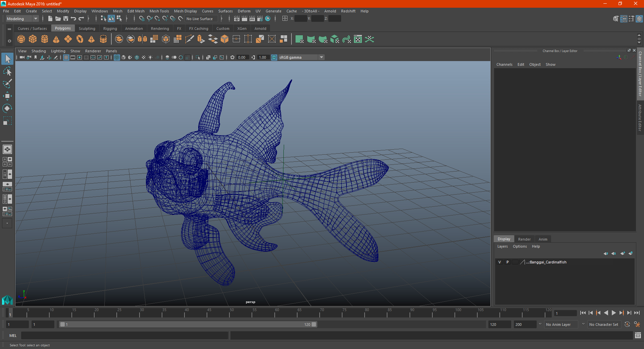Activate the Rotate tool in the toolbox
Image resolution: width=644 pixels, height=349 pixels.
[7, 108]
